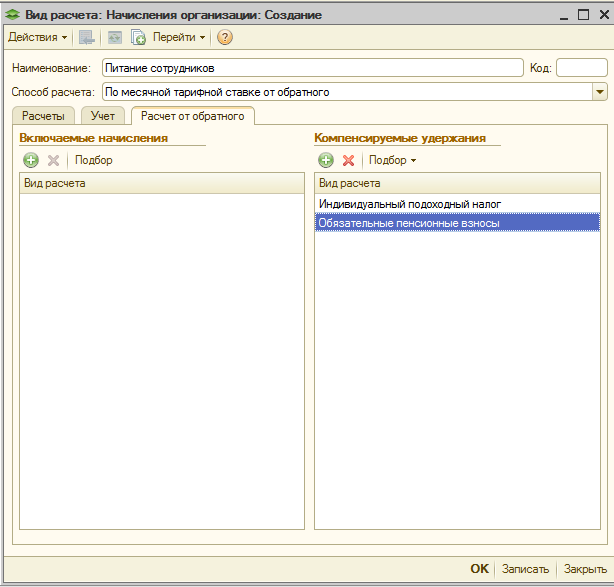Click the Способ расчета value field
Image resolution: width=614 pixels, height=587 pixels.
[347, 92]
